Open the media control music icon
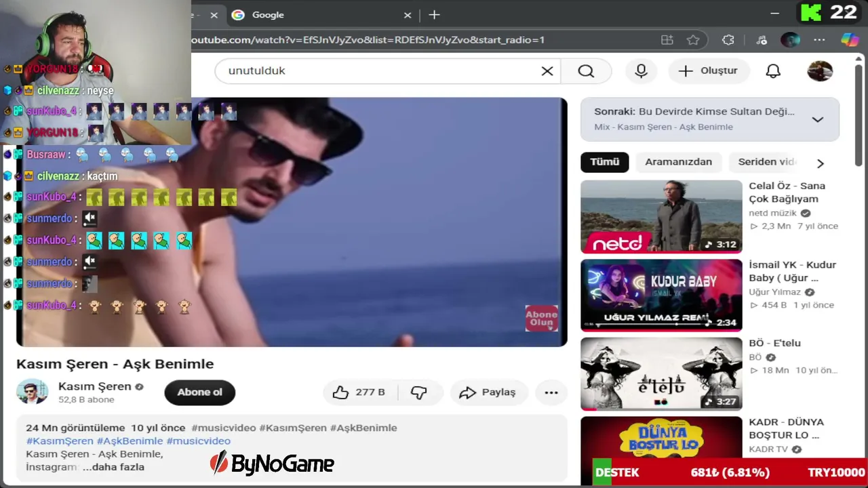Viewport: 868px width, 488px height. tap(762, 40)
